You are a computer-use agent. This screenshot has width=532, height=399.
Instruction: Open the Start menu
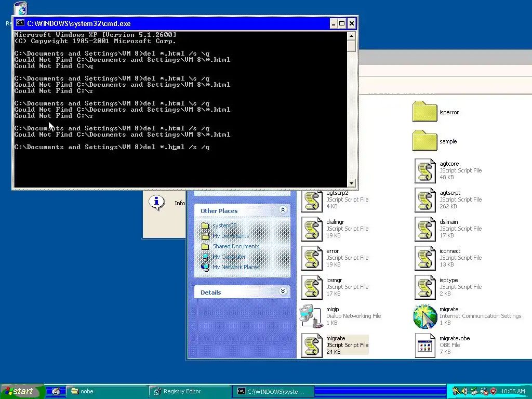(x=22, y=391)
